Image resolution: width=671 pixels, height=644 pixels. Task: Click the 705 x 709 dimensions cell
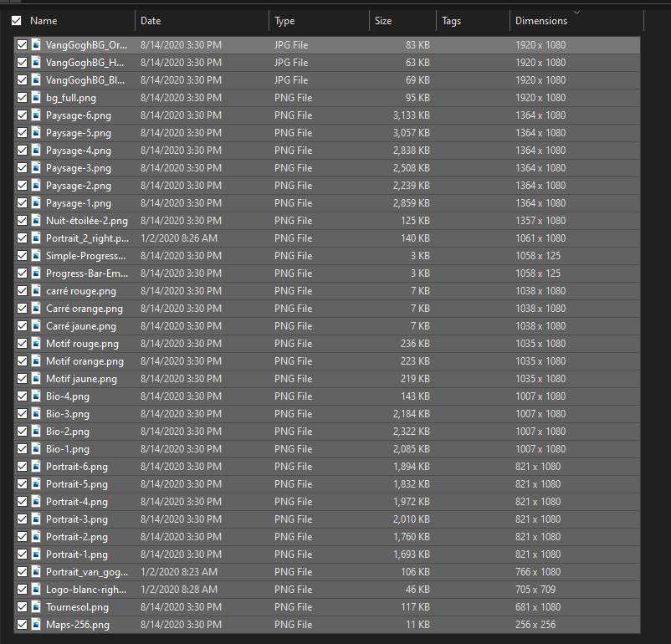coord(535,590)
